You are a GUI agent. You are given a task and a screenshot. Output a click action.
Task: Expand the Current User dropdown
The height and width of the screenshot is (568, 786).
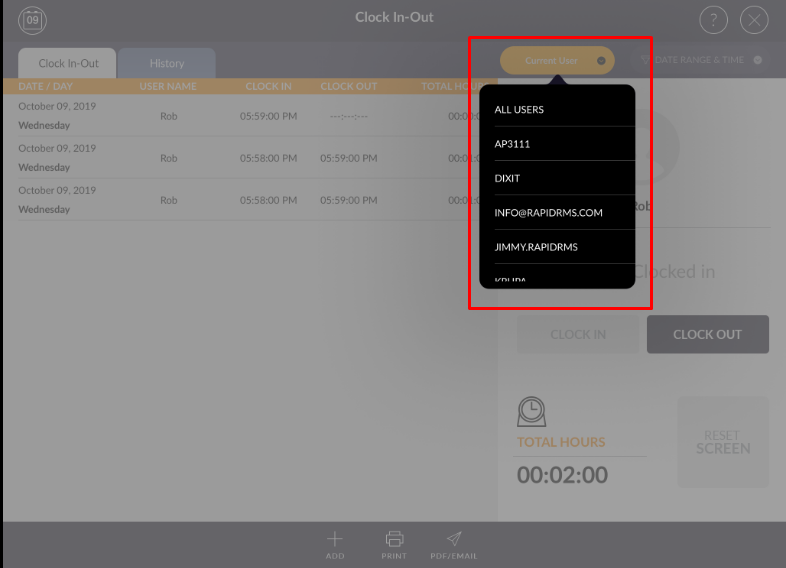(557, 61)
